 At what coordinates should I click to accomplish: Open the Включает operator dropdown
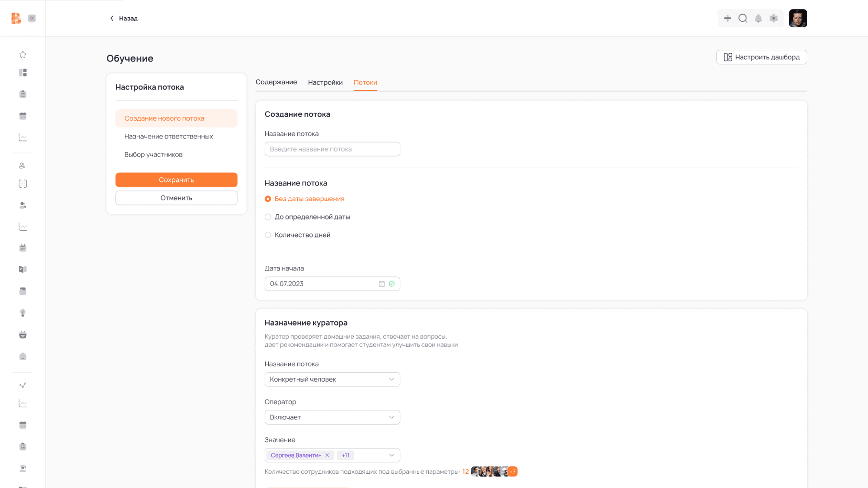[332, 417]
